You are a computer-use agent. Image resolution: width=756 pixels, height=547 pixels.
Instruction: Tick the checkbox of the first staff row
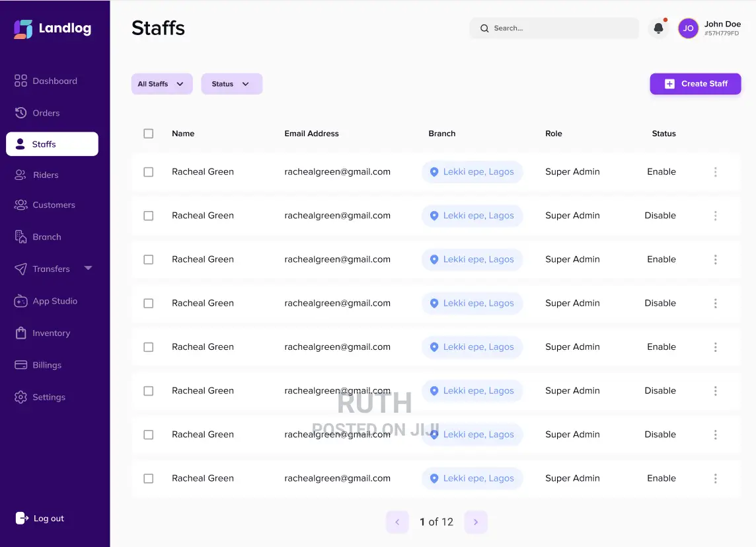pos(149,172)
